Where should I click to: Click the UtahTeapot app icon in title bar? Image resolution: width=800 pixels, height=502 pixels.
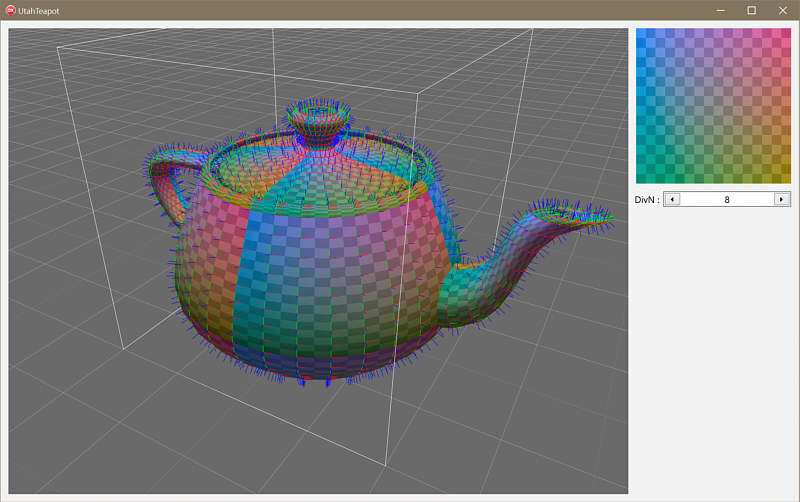pyautogui.click(x=11, y=10)
